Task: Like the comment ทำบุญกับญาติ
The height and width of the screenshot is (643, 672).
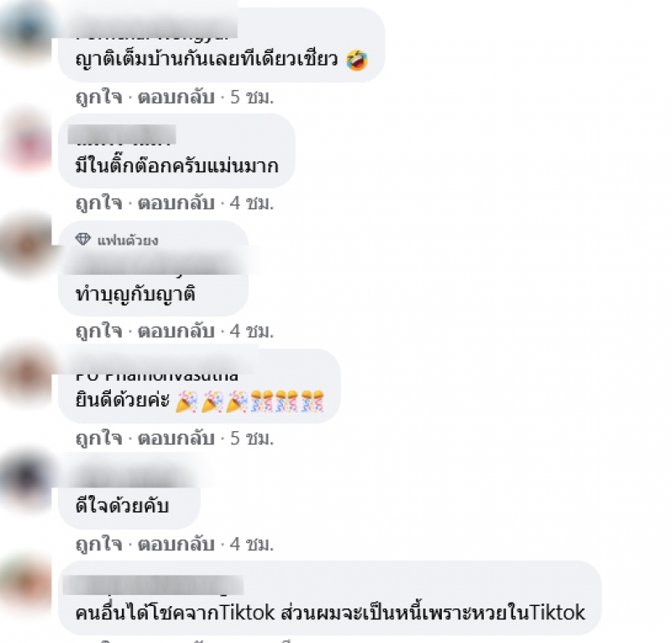Action: (99, 331)
